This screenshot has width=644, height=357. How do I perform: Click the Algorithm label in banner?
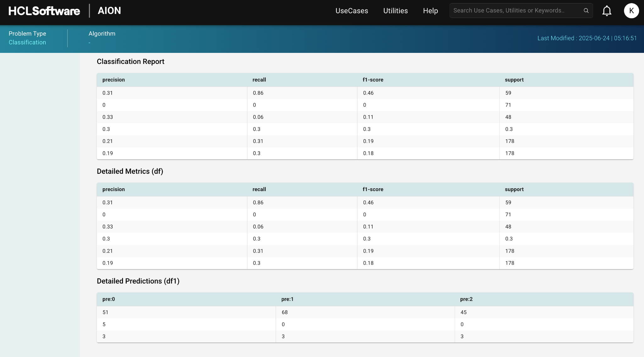click(102, 34)
